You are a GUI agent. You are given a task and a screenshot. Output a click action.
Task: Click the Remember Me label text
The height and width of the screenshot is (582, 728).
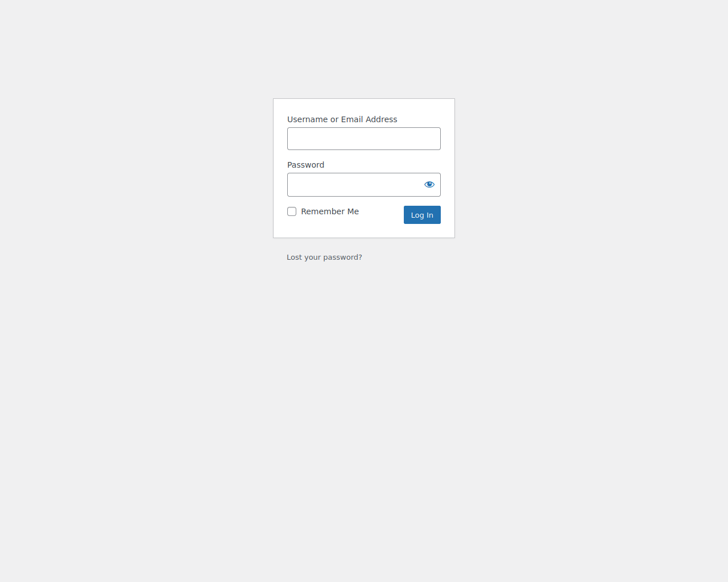point(330,211)
